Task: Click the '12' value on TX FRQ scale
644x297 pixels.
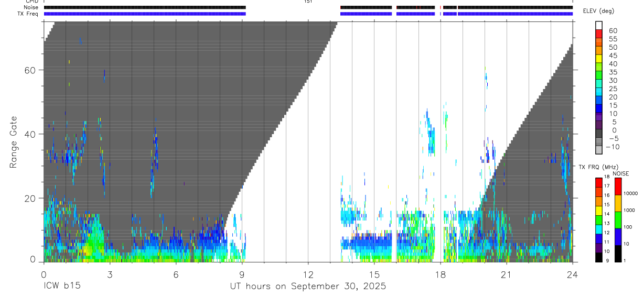Action: (607, 233)
